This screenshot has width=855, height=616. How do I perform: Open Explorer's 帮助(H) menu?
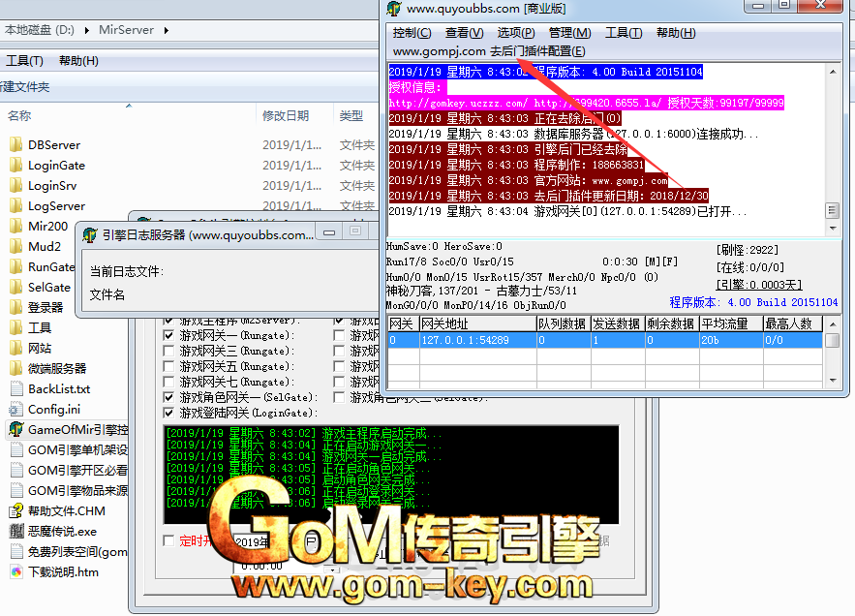tap(78, 61)
